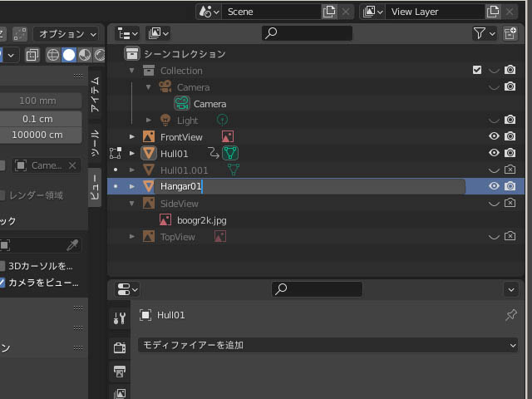Open the Output properties tab icon
The width and height of the screenshot is (532, 399).
click(120, 372)
